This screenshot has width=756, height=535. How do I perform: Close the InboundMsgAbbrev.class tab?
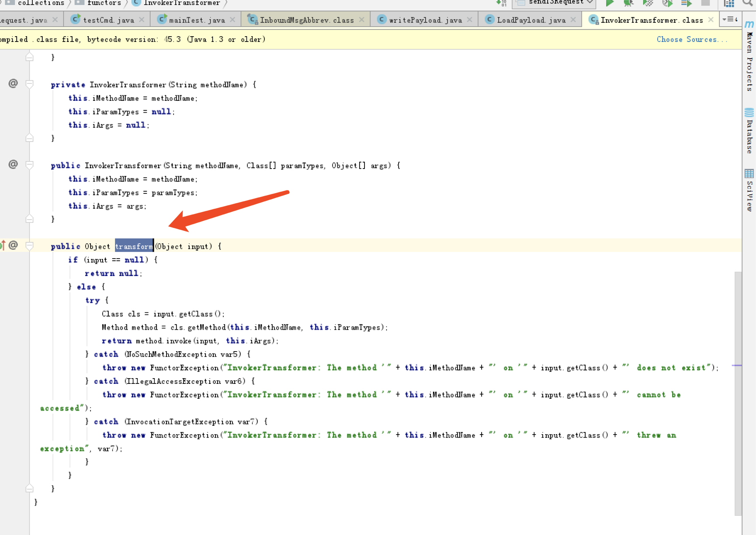pyautogui.click(x=362, y=20)
